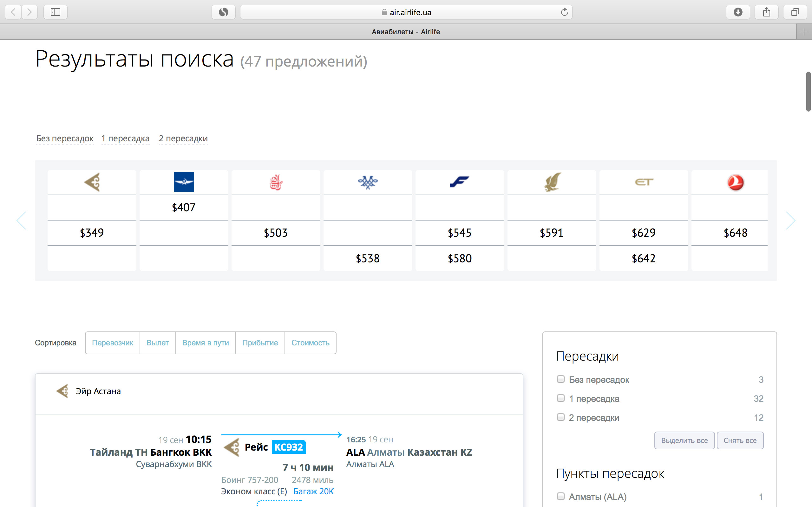Image resolution: width=812 pixels, height=507 pixels.
Task: Click the Aeroflot logo in price grid
Action: pyautogui.click(x=184, y=182)
